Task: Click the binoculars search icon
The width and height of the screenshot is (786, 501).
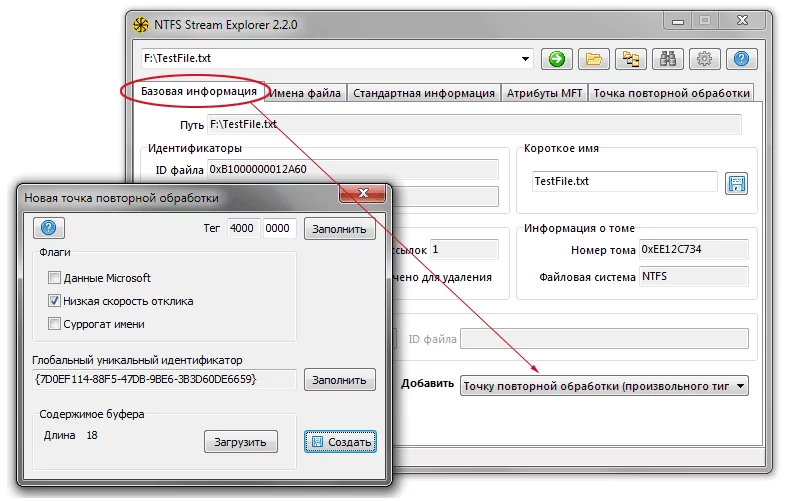Action: coord(668,59)
